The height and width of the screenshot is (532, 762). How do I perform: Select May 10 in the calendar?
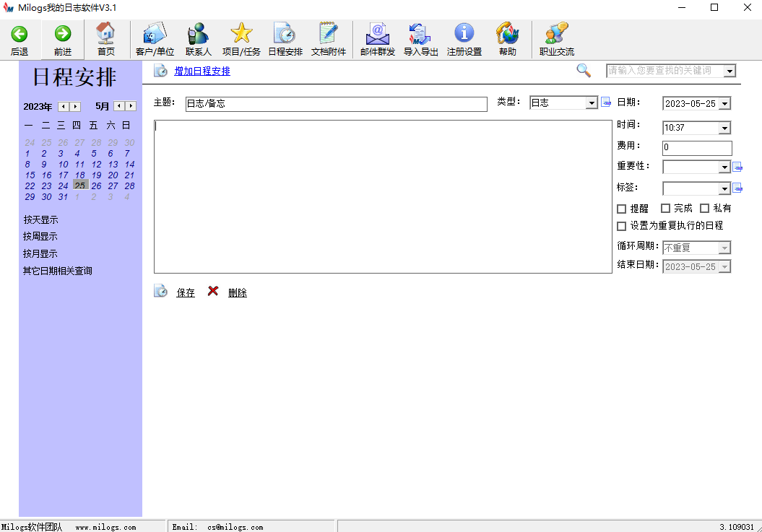pos(63,164)
